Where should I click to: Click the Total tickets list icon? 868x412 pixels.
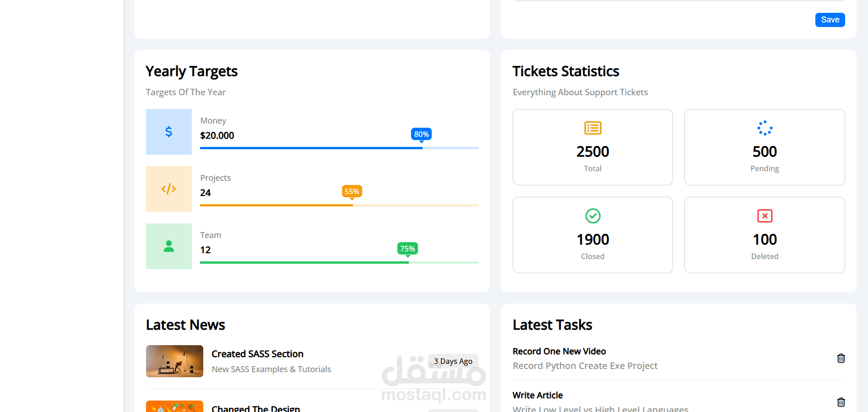coord(592,128)
